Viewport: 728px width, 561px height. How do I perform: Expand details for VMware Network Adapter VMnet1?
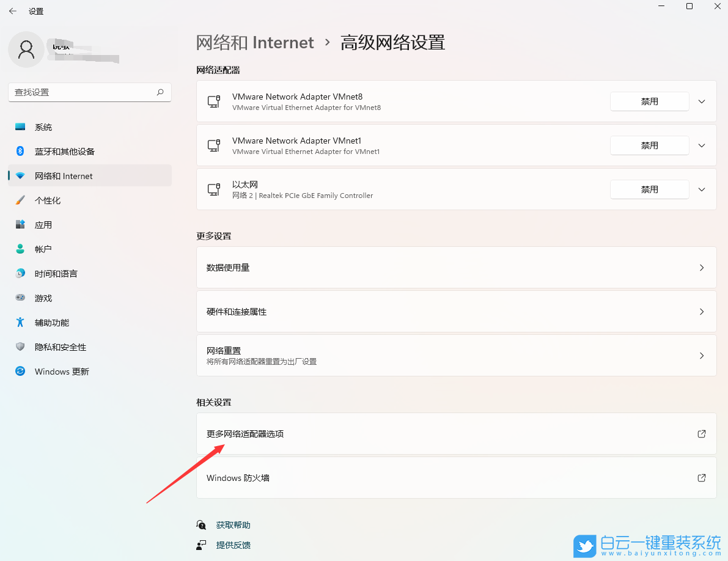click(701, 145)
